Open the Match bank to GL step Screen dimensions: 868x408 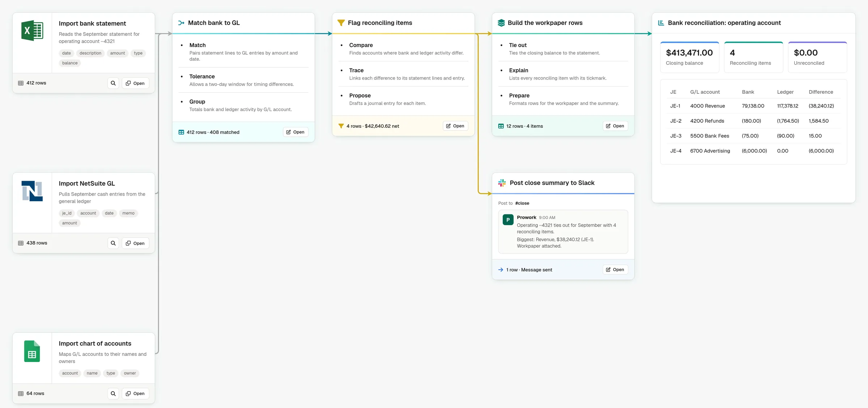click(295, 132)
